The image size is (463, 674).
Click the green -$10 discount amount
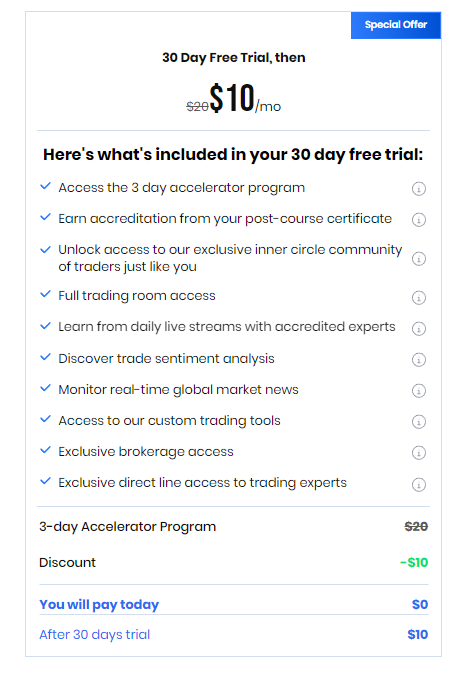(414, 562)
